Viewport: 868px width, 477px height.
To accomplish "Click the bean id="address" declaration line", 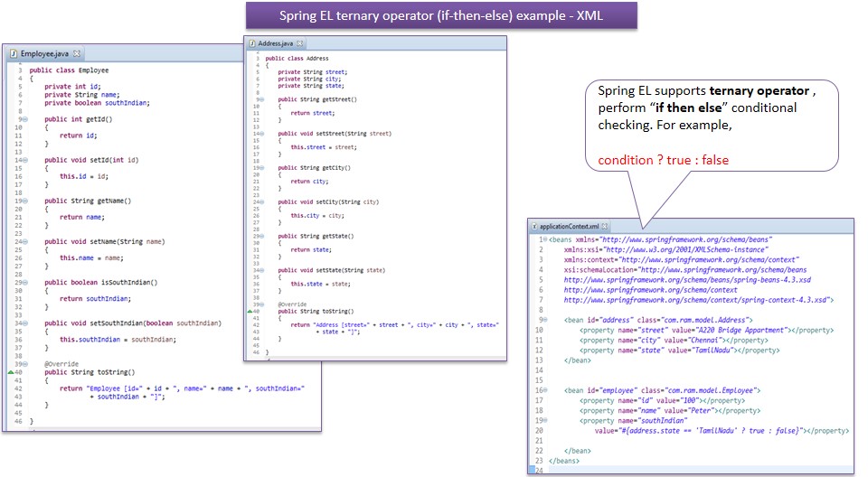I will [658, 320].
